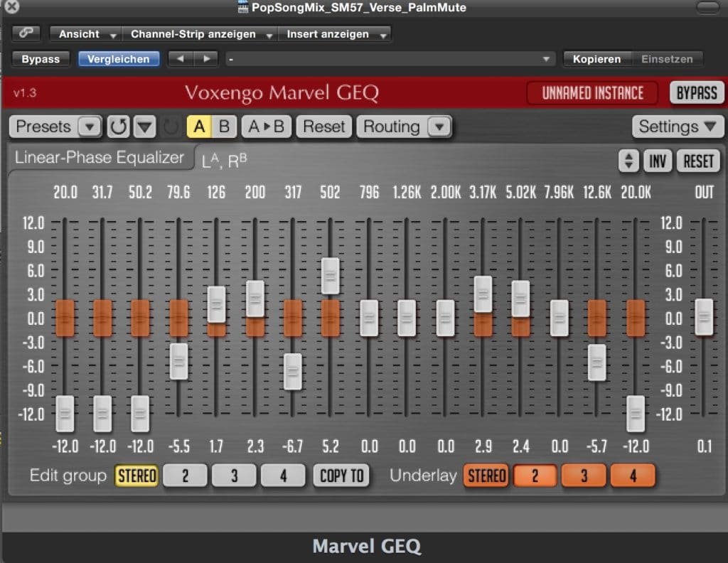Viewport: 728px width, 563px height.
Task: Click the Reset button next to Routing
Action: click(x=324, y=127)
